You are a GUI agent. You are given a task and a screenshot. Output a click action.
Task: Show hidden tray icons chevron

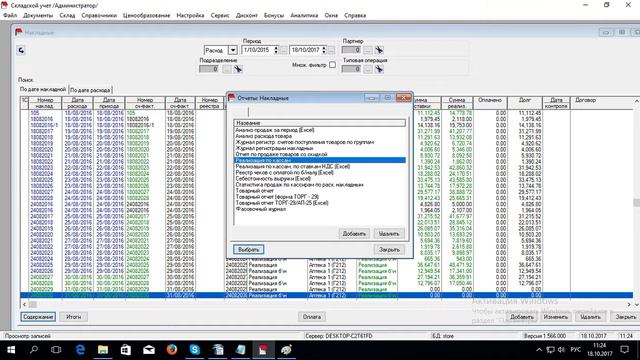click(x=539, y=350)
